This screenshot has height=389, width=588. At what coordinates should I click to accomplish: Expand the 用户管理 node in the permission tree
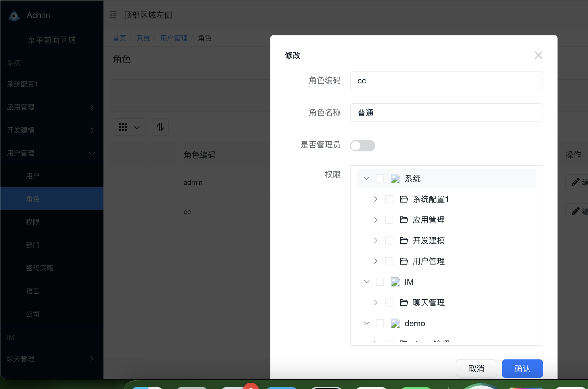[375, 261]
